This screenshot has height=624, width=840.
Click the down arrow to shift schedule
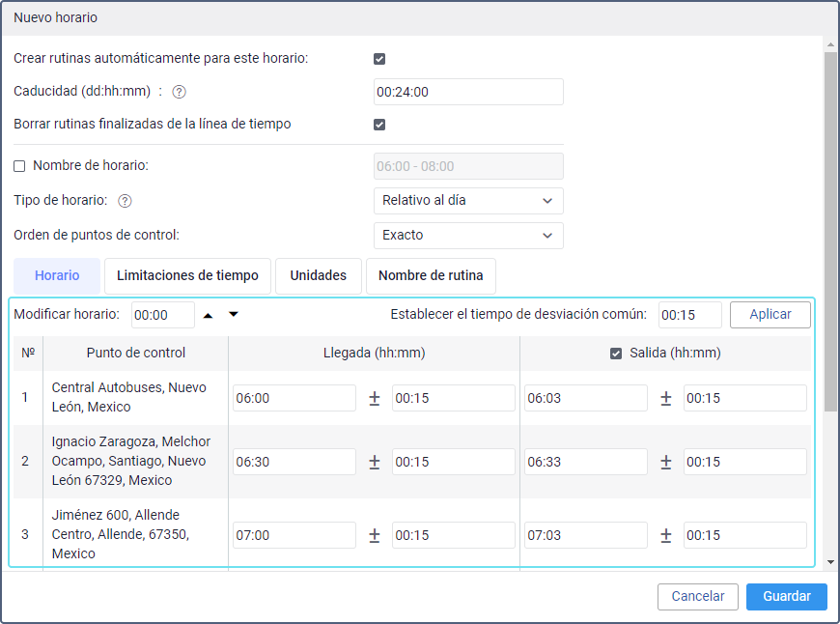233,315
